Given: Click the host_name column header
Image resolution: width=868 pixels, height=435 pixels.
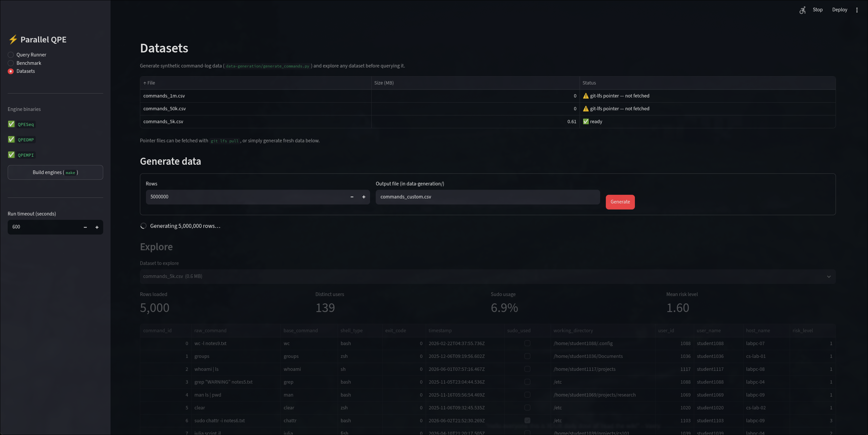Looking at the screenshot, I should pyautogui.click(x=766, y=330).
